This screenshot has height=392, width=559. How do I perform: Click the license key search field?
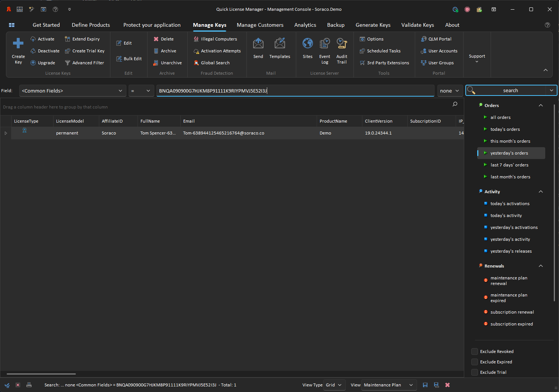coord(295,91)
